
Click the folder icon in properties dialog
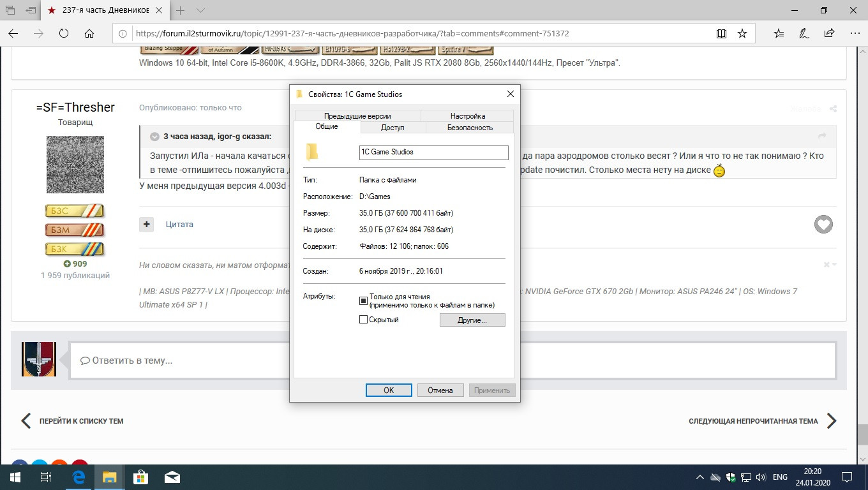tap(312, 152)
